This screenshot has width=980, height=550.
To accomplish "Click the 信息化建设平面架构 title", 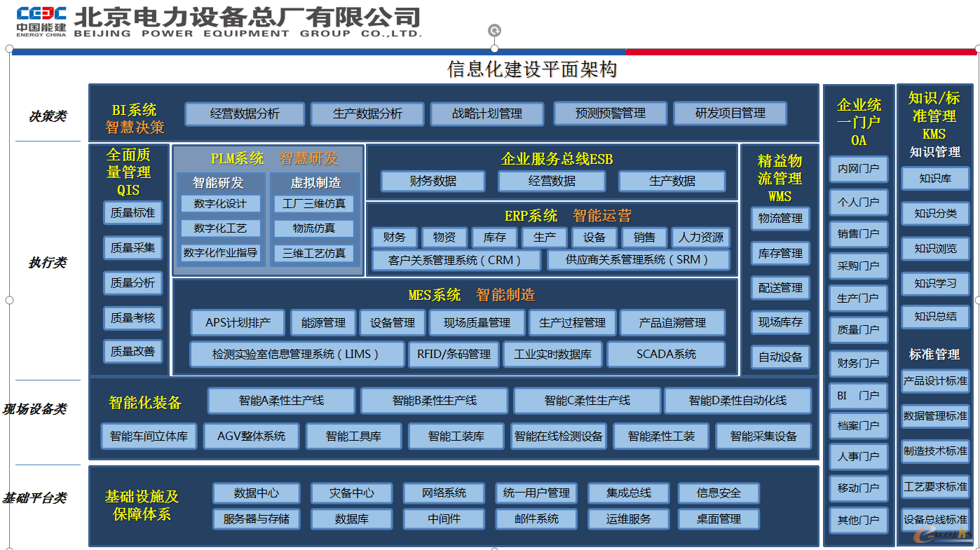I will click(x=532, y=69).
